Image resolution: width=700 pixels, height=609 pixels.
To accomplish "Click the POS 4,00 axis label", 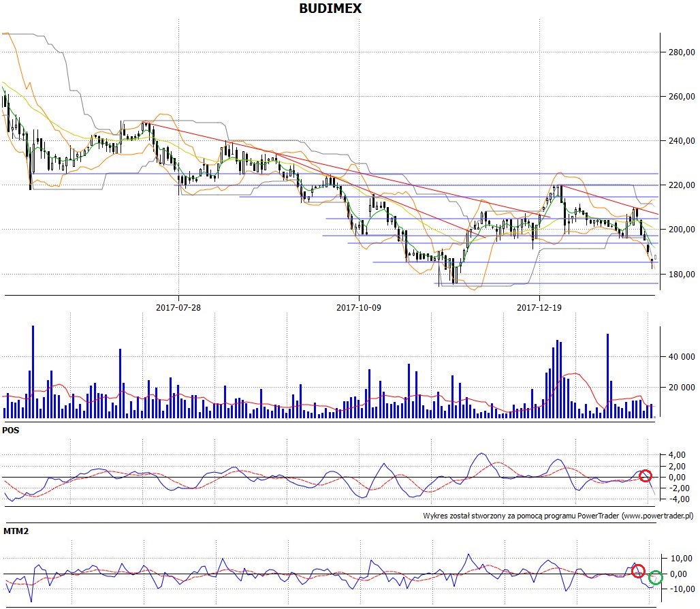I will pos(678,455).
